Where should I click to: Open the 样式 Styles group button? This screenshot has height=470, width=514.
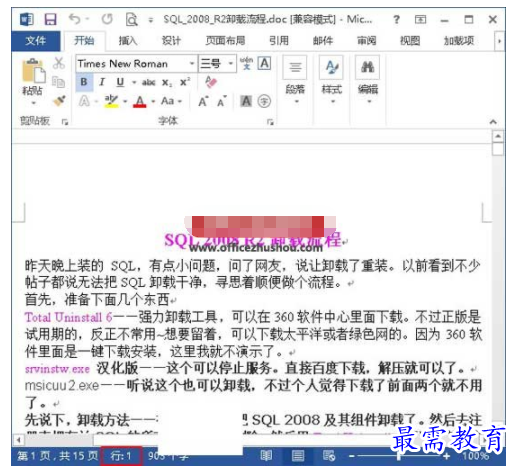(332, 80)
